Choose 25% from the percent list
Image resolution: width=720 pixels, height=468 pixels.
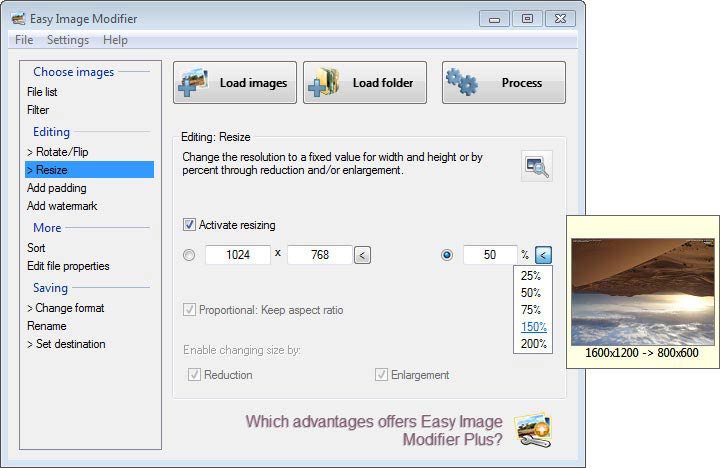[x=531, y=276]
